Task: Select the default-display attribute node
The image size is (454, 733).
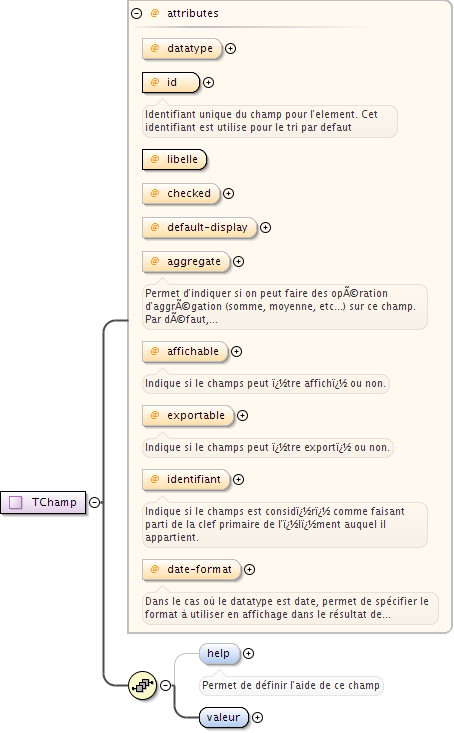Action: 200,228
